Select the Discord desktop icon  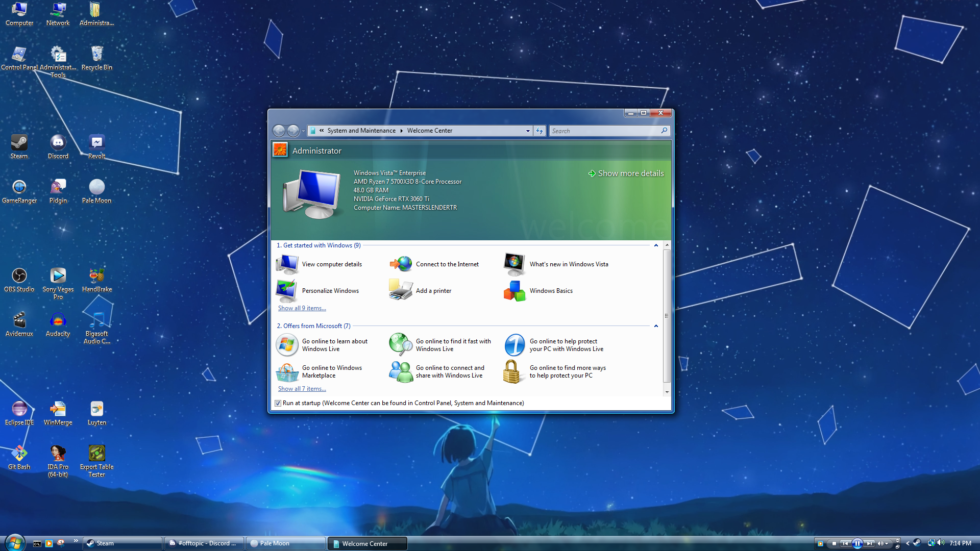click(x=58, y=147)
